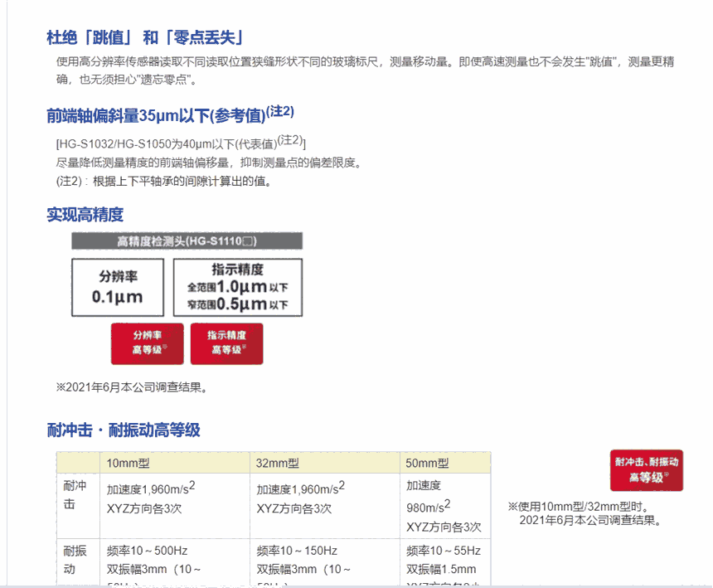Select the 50mm型 table column header
Image resolution: width=713 pixels, height=588 pixels.
[x=427, y=463]
